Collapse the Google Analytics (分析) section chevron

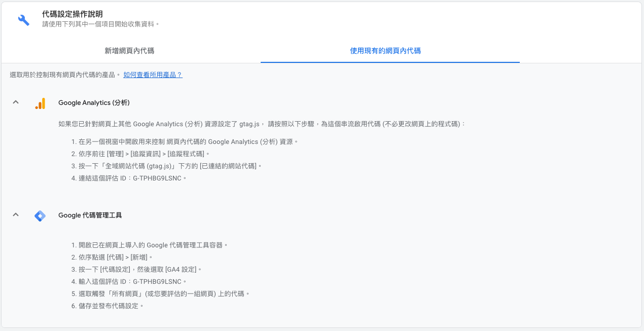click(x=16, y=102)
